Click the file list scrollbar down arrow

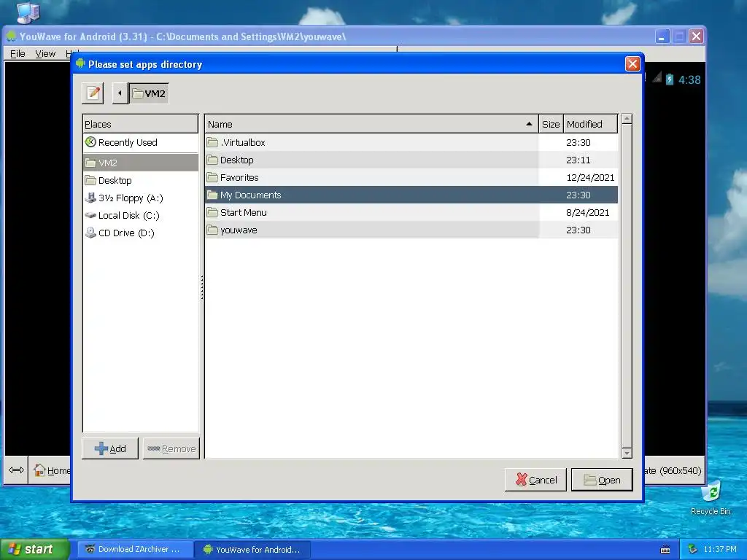click(627, 454)
